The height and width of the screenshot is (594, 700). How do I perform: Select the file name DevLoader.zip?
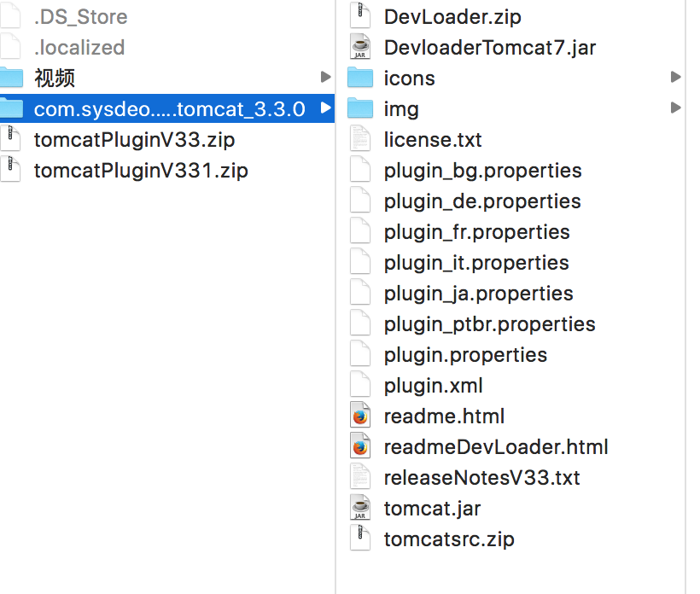452,17
